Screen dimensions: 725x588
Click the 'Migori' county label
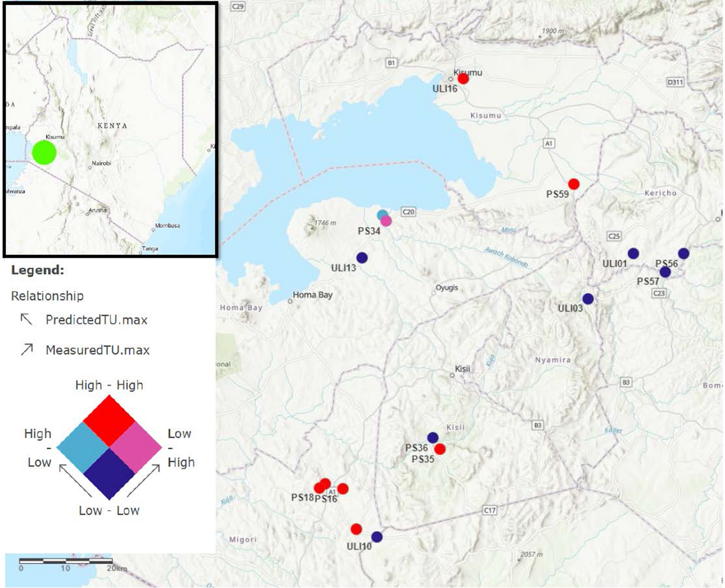click(x=243, y=540)
